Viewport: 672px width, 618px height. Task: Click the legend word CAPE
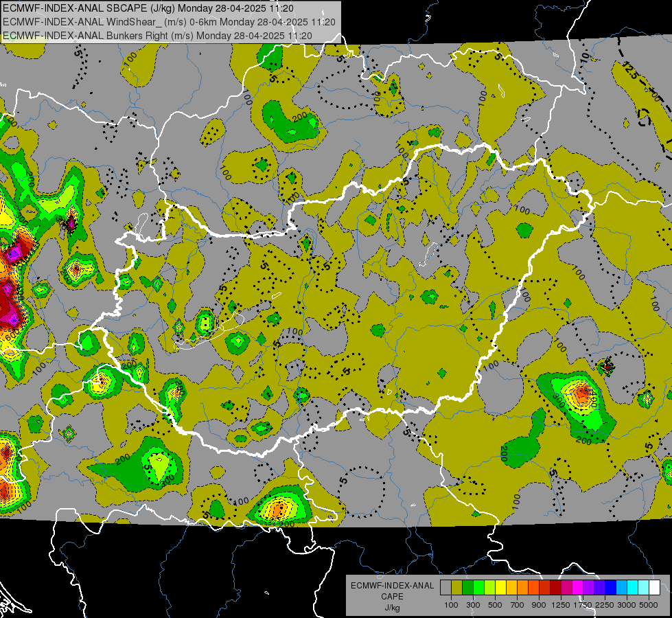click(392, 597)
